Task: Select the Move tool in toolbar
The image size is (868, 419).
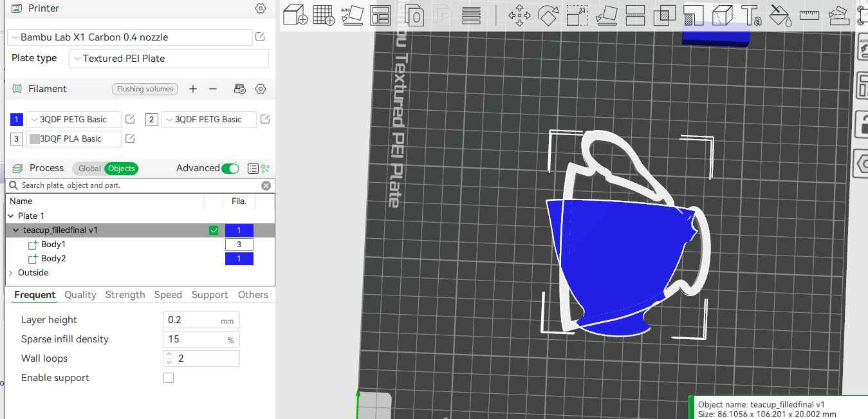Action: coord(519,15)
